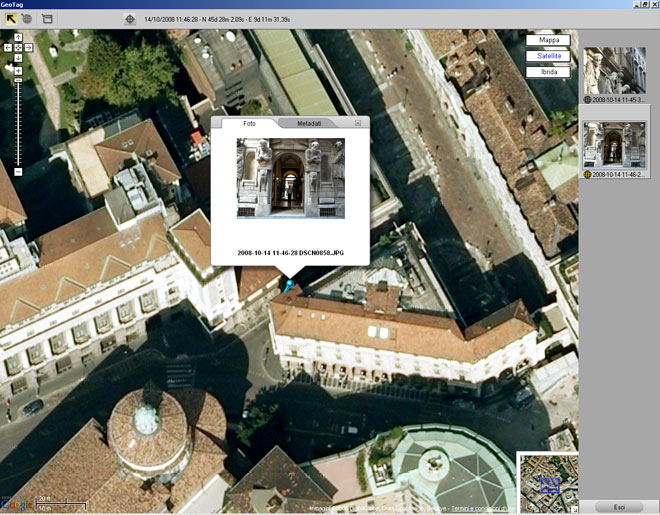Zoom in with the plus button
Image resolution: width=660 pixels, height=515 pixels.
[x=18, y=71]
